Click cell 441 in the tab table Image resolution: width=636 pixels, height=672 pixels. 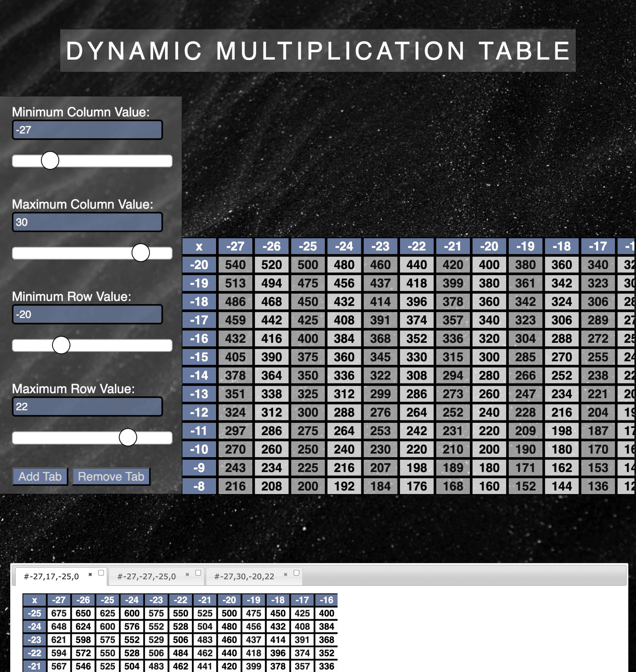click(x=205, y=666)
